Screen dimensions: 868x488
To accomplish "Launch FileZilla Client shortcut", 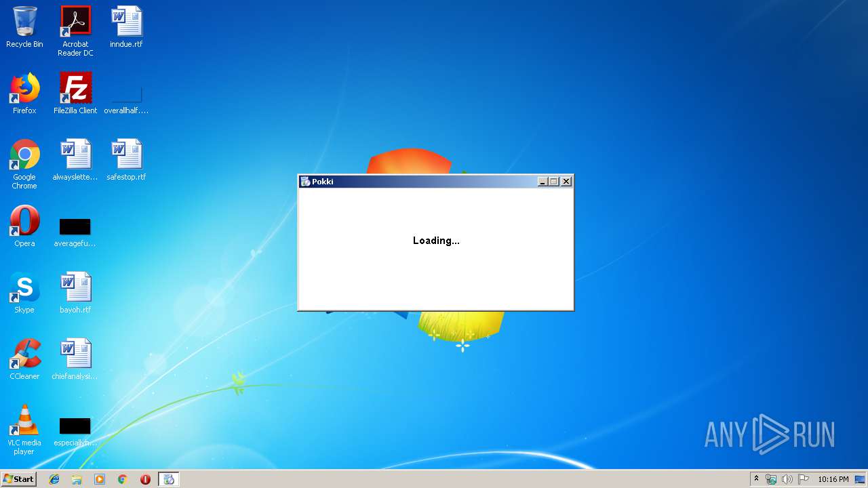I will tap(75, 94).
